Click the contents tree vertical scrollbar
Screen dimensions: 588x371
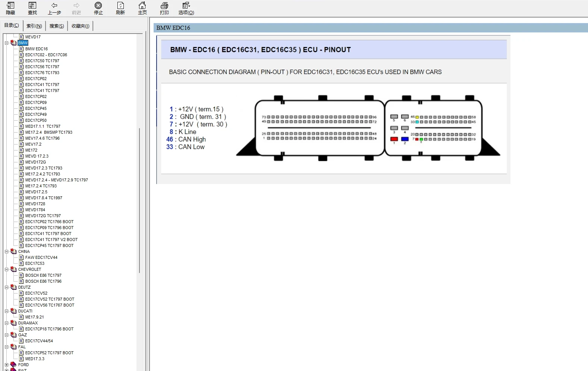[x=140, y=201]
